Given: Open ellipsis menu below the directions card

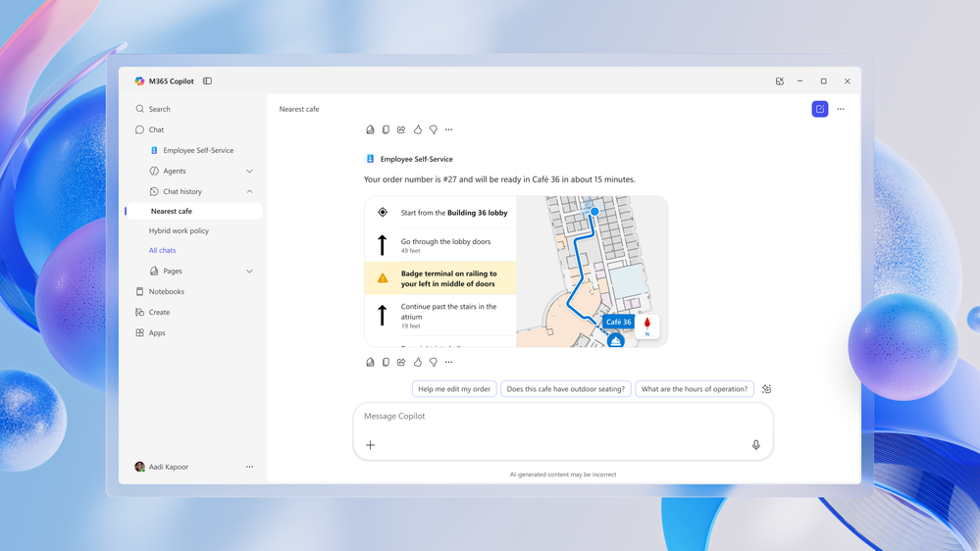Looking at the screenshot, I should 448,362.
